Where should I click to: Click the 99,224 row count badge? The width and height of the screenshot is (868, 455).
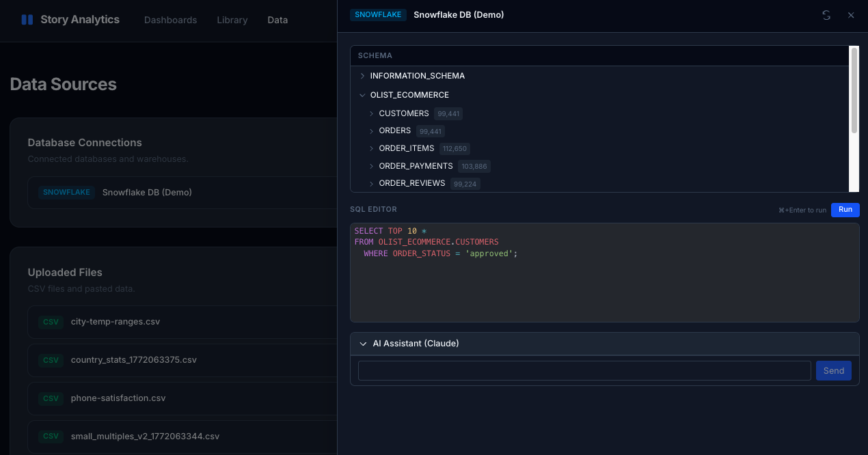coord(465,184)
